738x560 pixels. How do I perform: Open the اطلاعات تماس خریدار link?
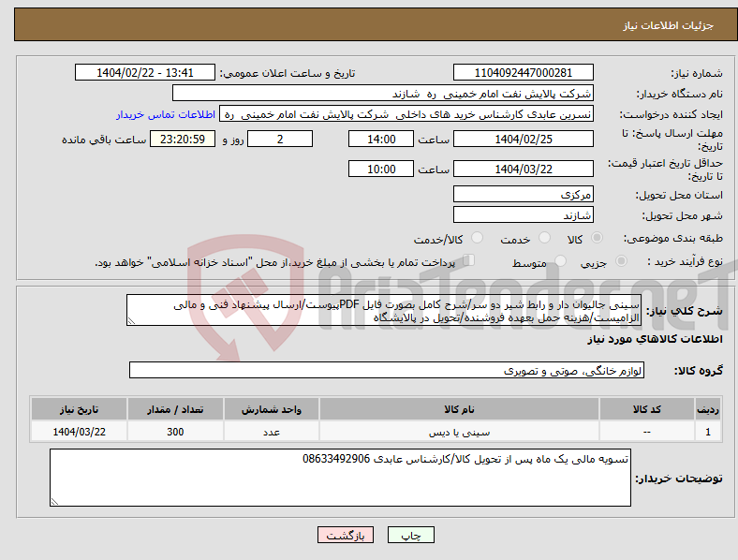click(166, 114)
